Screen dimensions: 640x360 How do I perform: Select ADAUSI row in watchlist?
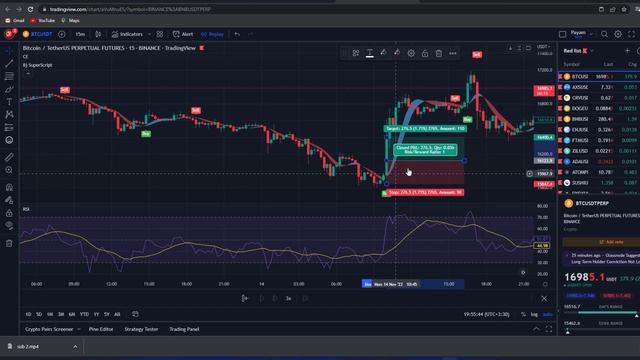click(x=599, y=161)
